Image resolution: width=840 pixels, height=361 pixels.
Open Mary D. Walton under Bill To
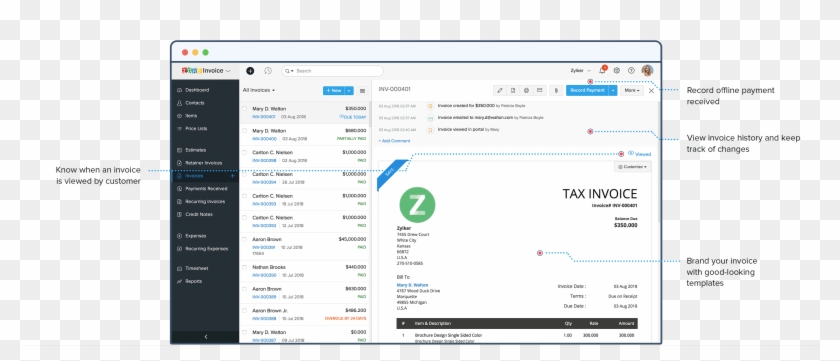[x=412, y=285]
